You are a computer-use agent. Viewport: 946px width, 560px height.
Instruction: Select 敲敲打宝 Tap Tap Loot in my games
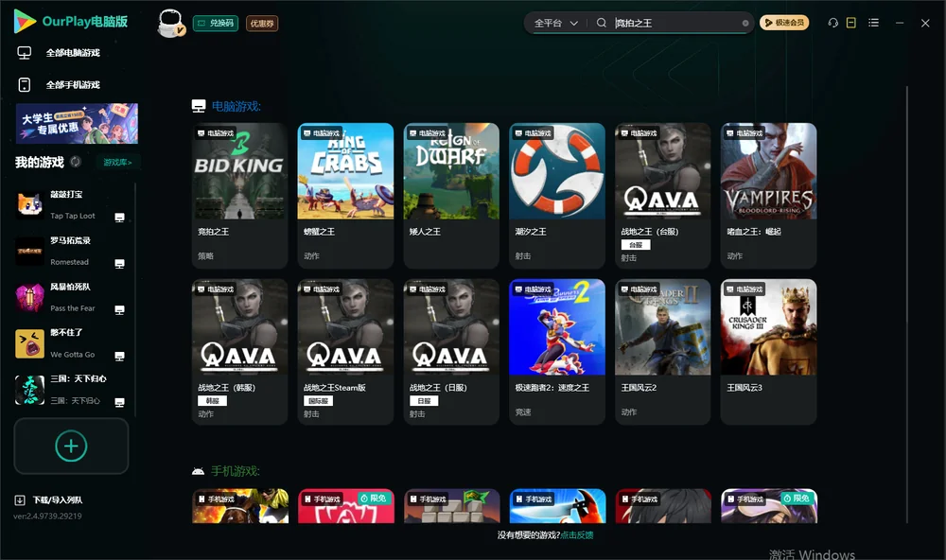(71, 205)
